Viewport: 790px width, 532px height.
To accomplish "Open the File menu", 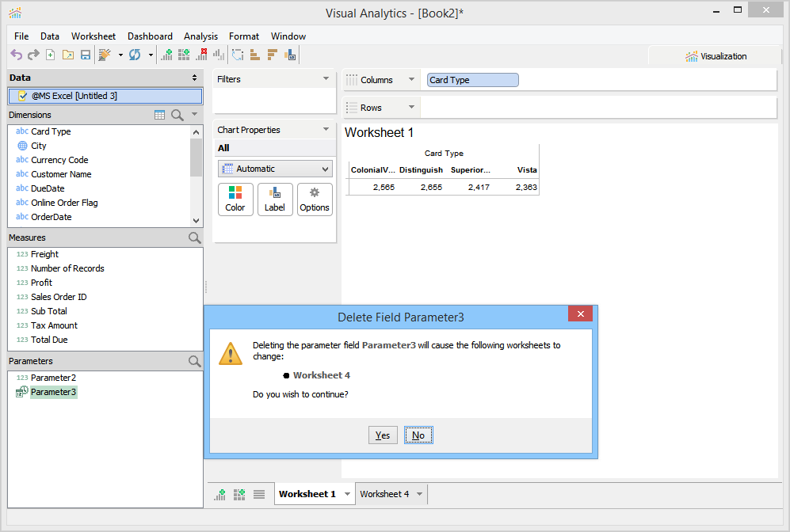I will click(x=21, y=36).
